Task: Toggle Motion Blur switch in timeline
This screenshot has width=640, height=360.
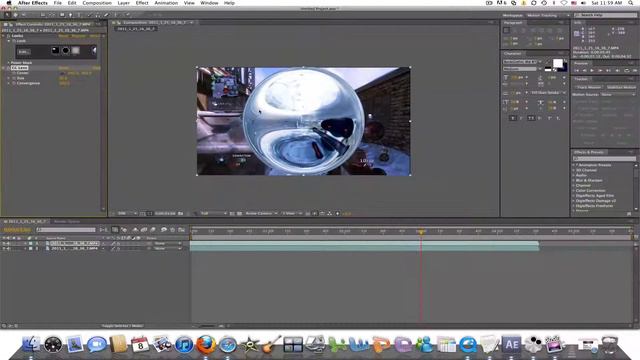Action: point(153,230)
